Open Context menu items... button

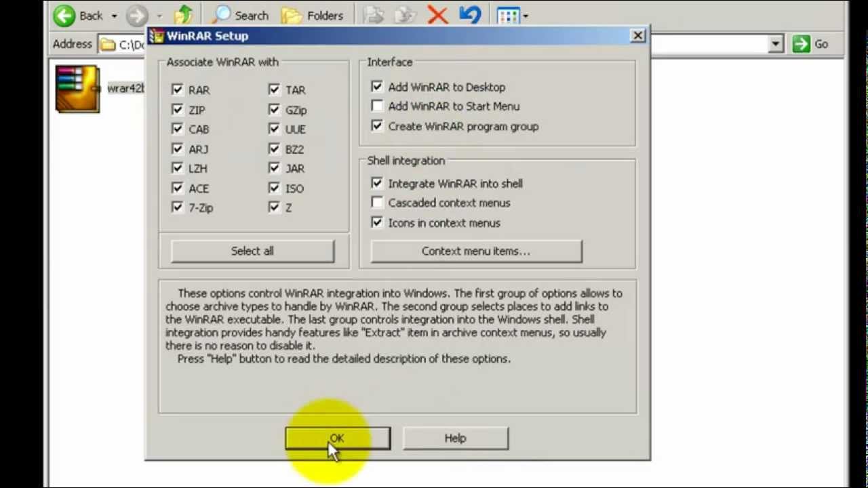click(x=476, y=251)
